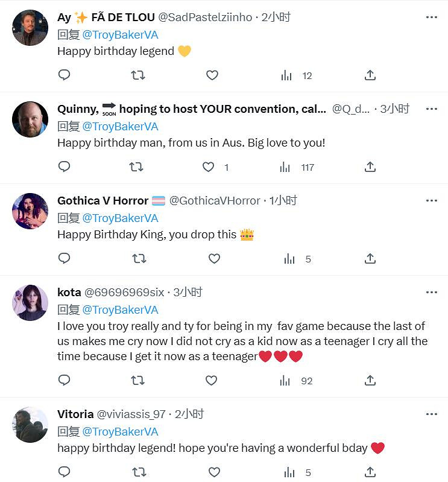Screen dimensions: 448x482
Task: Expand more options for kota's tweet
Action: (432, 293)
